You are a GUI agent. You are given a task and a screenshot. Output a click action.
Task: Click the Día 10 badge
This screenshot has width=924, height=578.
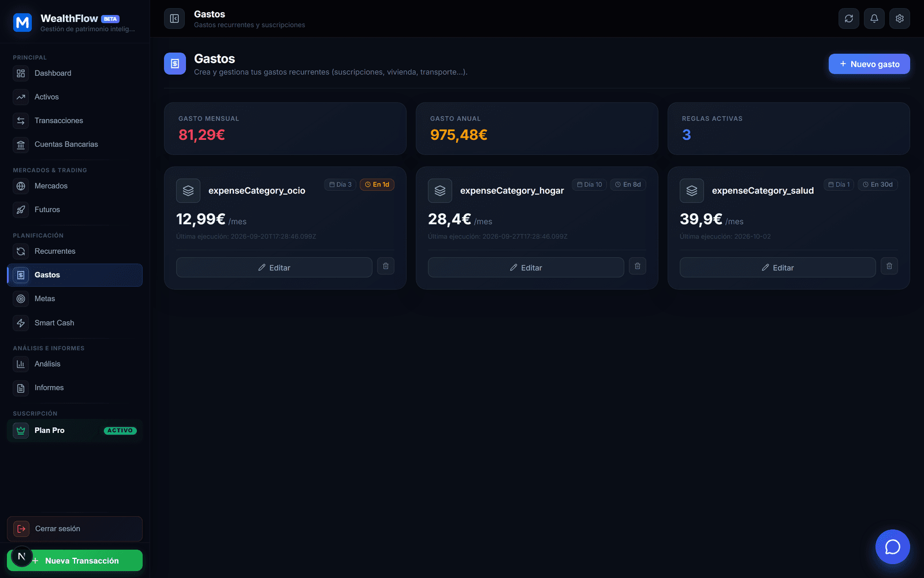click(x=589, y=185)
